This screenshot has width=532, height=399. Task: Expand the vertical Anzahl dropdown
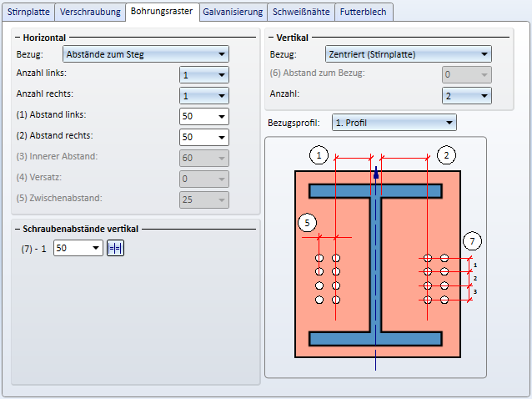(x=467, y=96)
